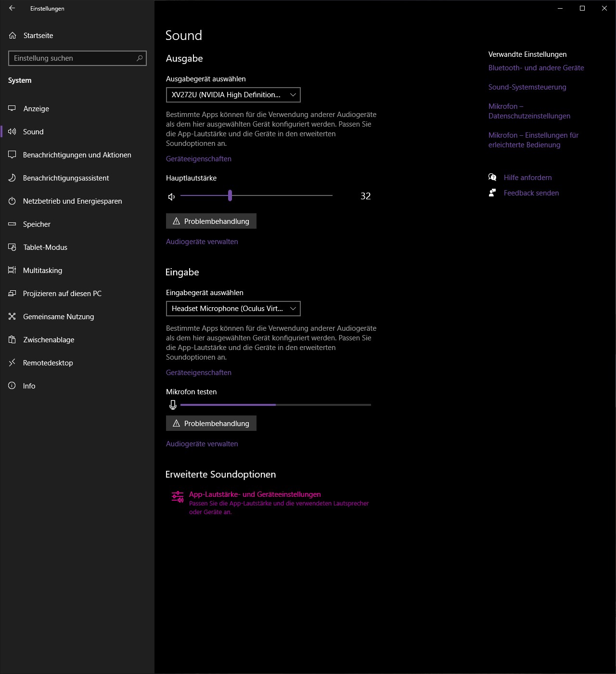Click the Hilfe anfordern chat icon
Image resolution: width=616 pixels, height=674 pixels.
coord(492,178)
